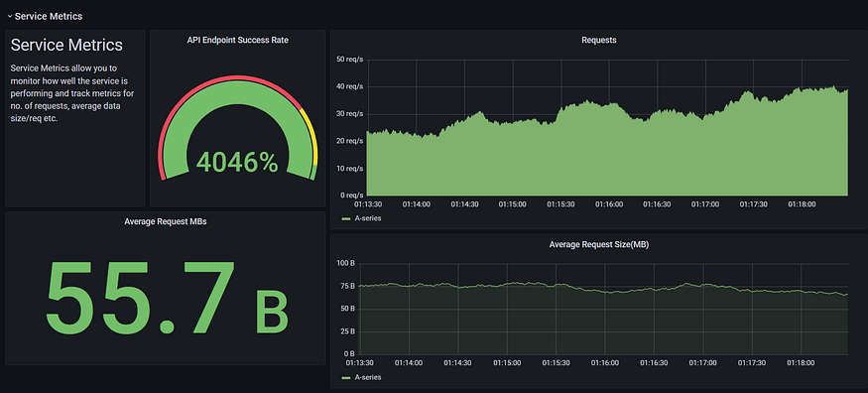Collapse the Service Metrics row chevron

pyautogui.click(x=9, y=17)
